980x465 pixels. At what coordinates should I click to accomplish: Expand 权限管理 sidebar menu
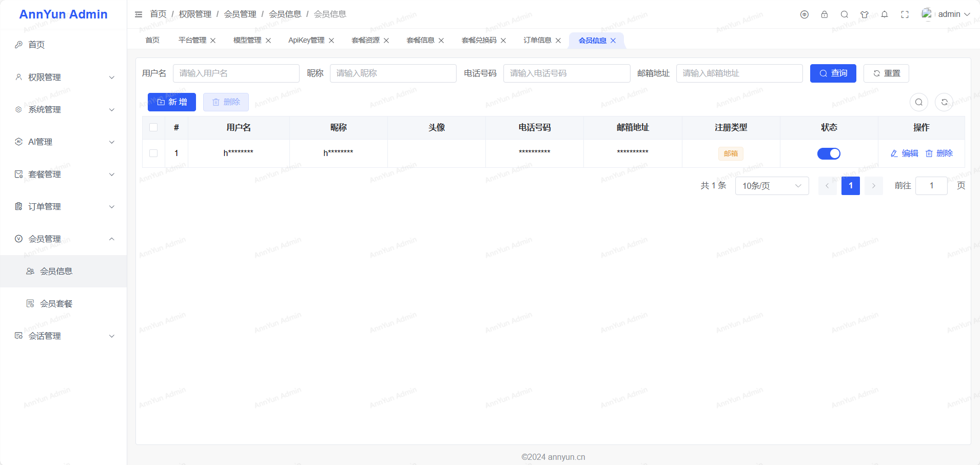[64, 77]
